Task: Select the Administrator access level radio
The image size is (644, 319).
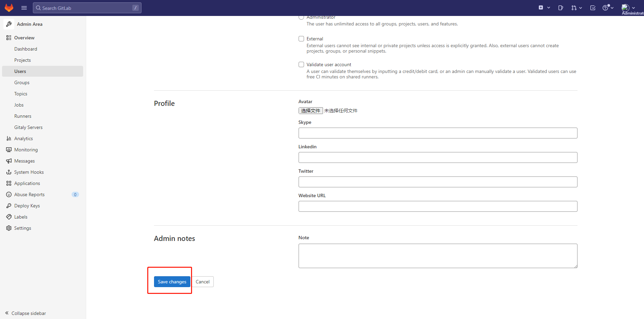Action: (x=301, y=17)
